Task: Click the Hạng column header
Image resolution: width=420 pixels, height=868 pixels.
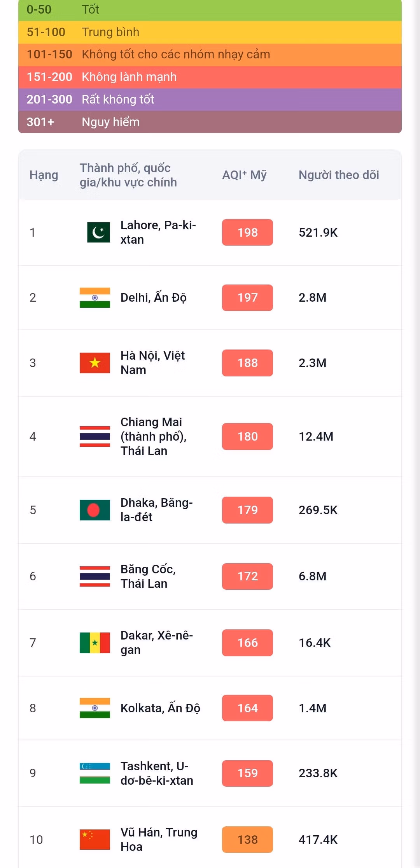Action: [44, 175]
